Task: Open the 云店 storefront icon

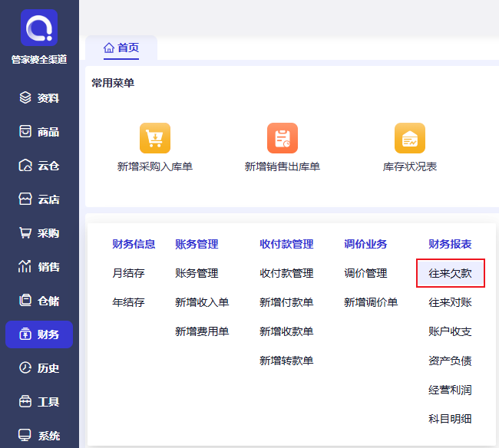Action: (x=25, y=199)
